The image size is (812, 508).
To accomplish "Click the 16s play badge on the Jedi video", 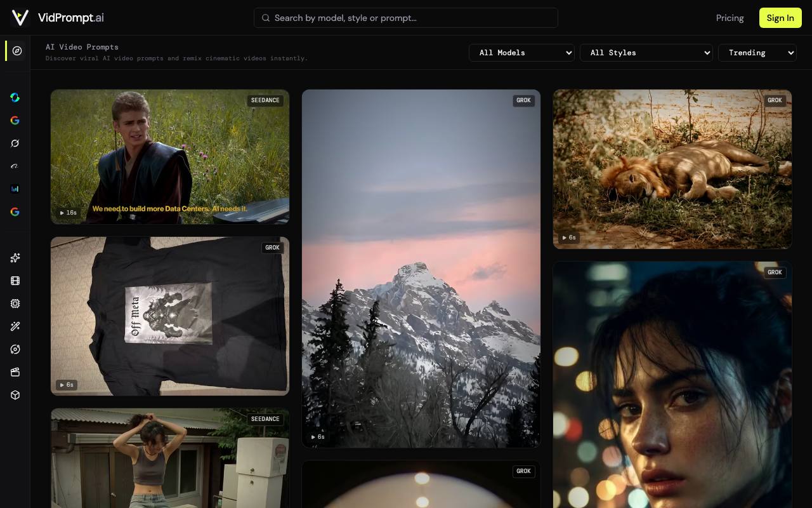I will pyautogui.click(x=68, y=213).
